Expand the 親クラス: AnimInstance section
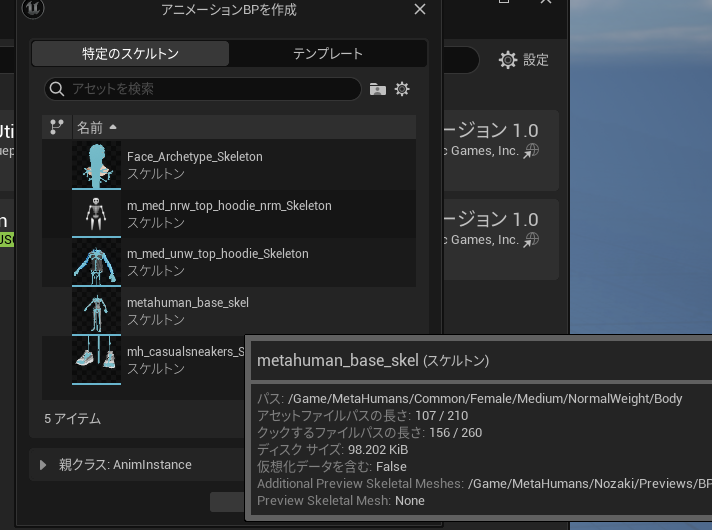This screenshot has width=712, height=530. pos(43,465)
